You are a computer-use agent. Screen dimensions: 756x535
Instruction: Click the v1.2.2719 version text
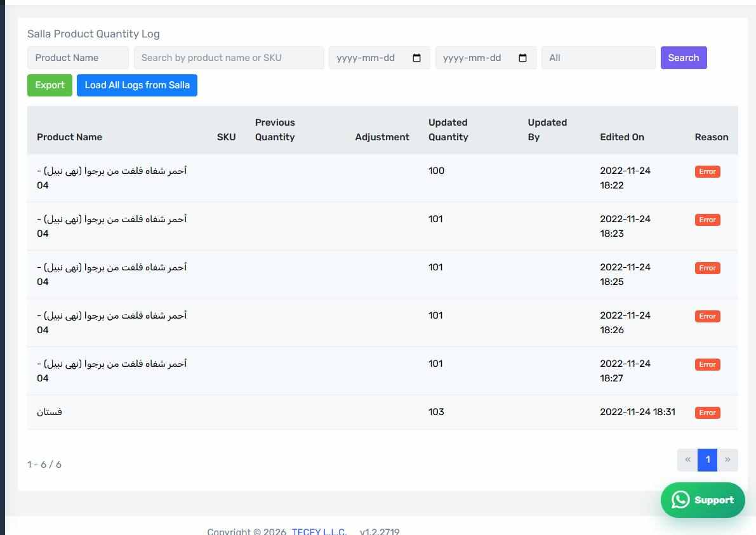(380, 531)
